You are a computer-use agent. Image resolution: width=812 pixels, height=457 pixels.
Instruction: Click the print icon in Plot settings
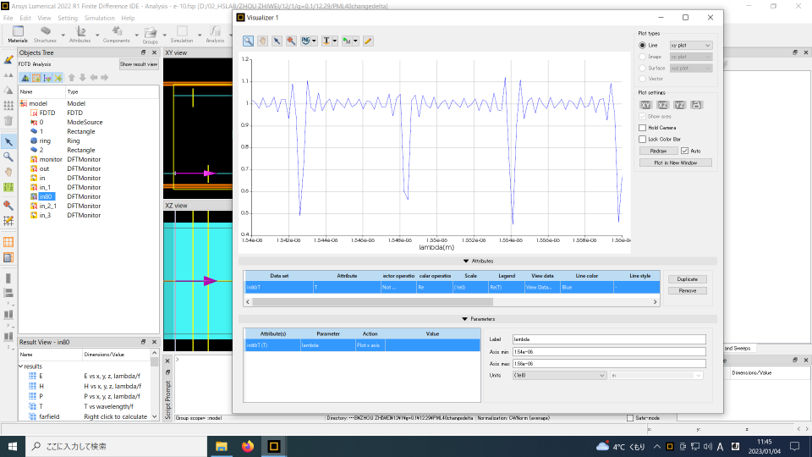coord(696,105)
